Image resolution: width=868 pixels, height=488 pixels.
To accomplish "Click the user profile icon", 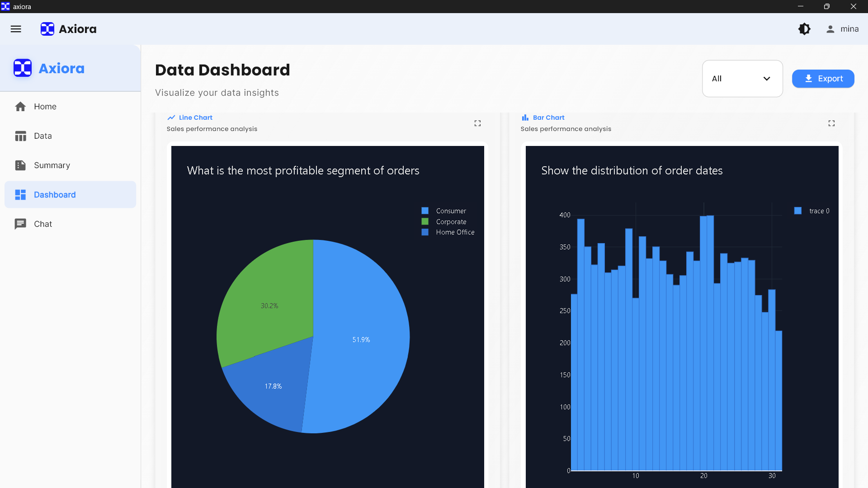I will point(830,29).
